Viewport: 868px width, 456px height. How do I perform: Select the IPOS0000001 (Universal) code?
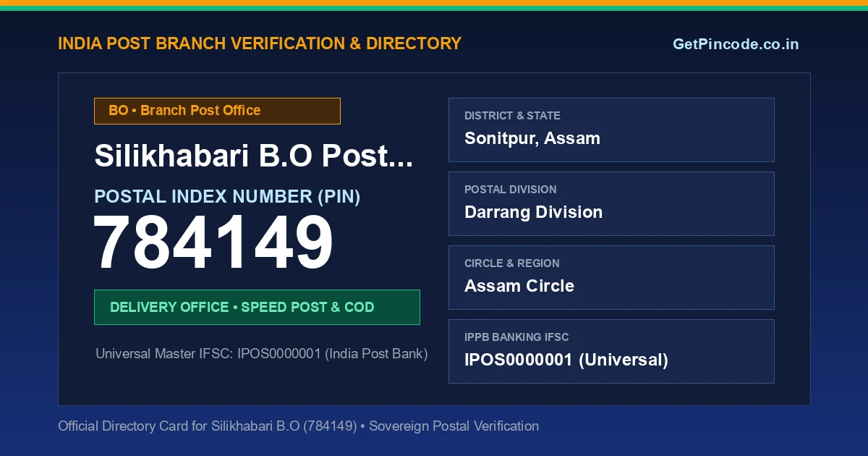[566, 360]
